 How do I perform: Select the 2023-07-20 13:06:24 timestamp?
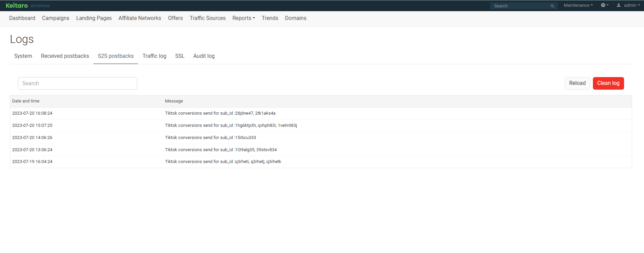pyautogui.click(x=32, y=150)
